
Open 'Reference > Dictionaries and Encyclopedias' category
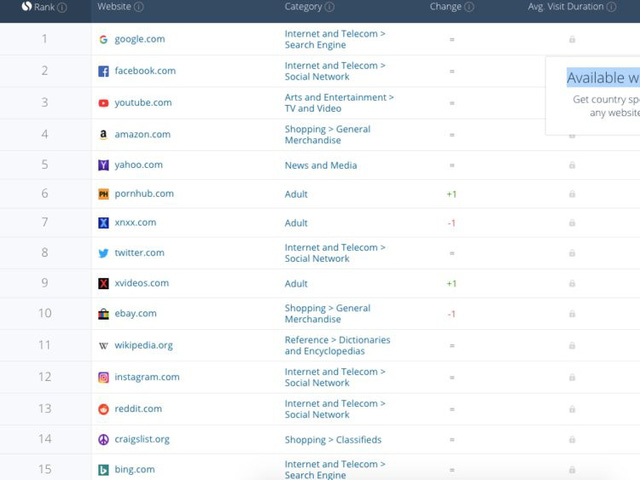(x=338, y=346)
